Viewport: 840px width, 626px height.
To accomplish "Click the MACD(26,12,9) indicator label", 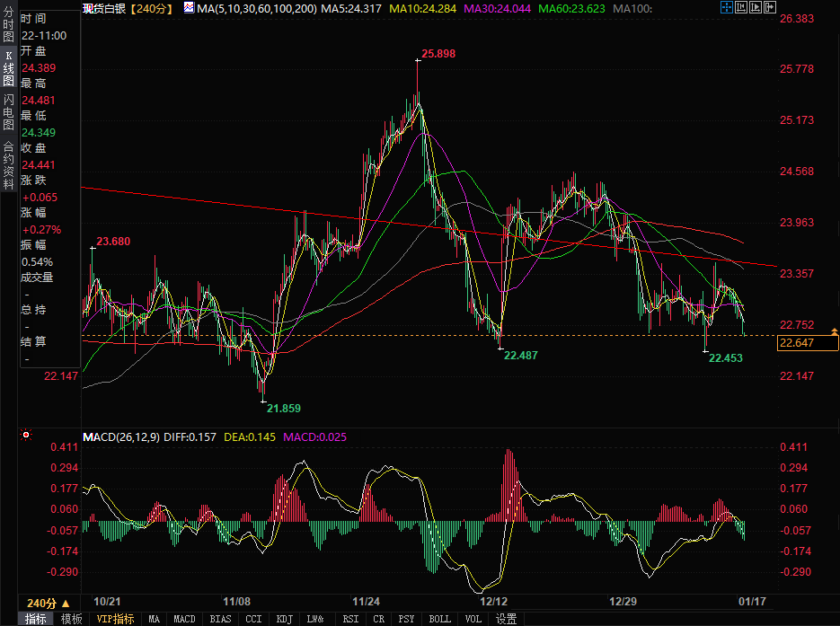I will coord(120,437).
